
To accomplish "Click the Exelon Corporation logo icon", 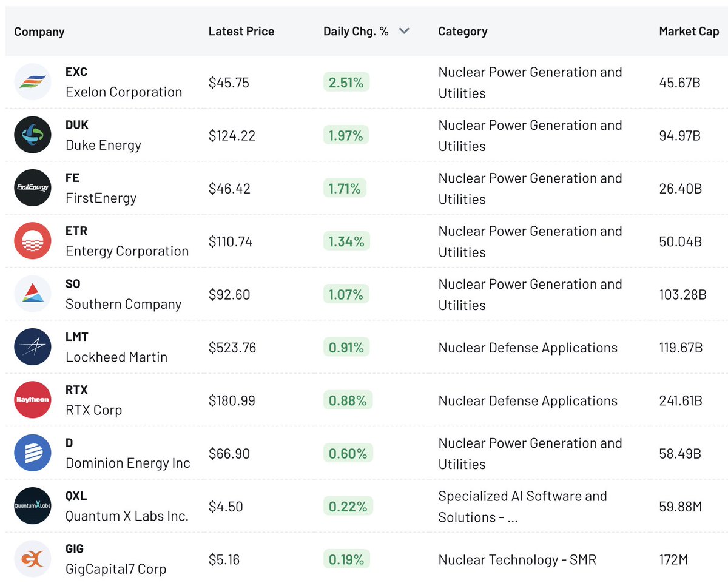I will 33,82.
